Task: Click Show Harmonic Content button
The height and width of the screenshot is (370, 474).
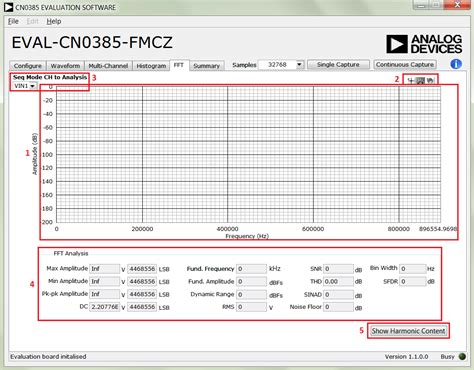Action: [408, 331]
